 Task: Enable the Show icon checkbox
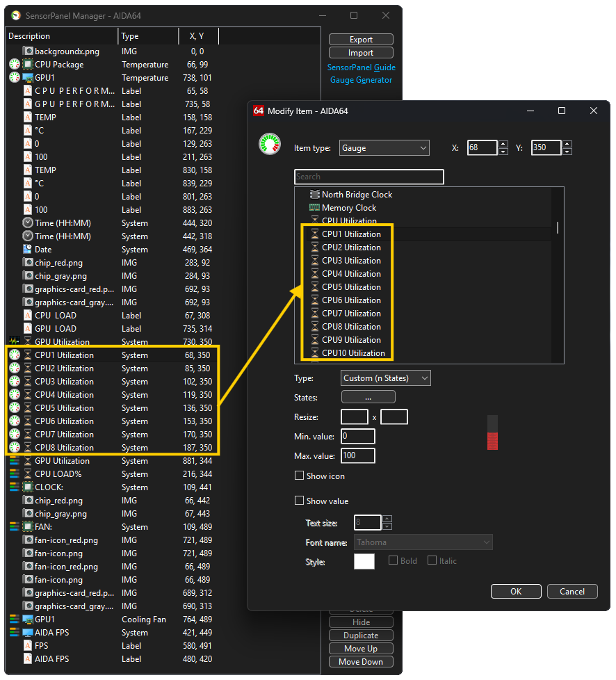point(300,476)
